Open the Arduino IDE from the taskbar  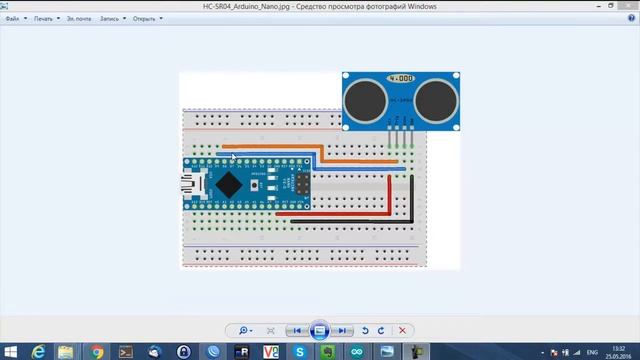pos(357,352)
